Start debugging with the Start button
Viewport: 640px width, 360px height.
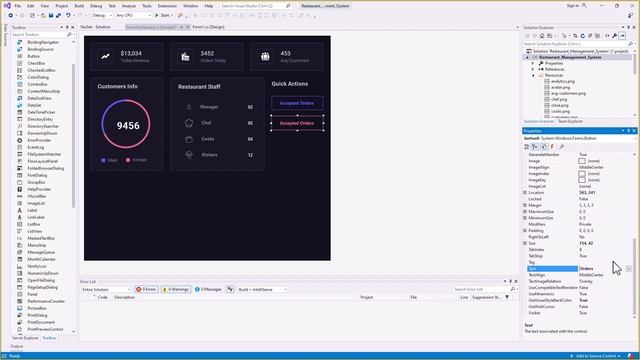point(163,16)
